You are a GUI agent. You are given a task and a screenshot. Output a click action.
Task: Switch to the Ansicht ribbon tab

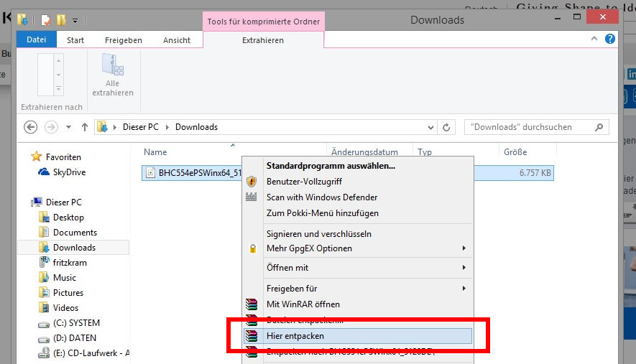point(177,40)
